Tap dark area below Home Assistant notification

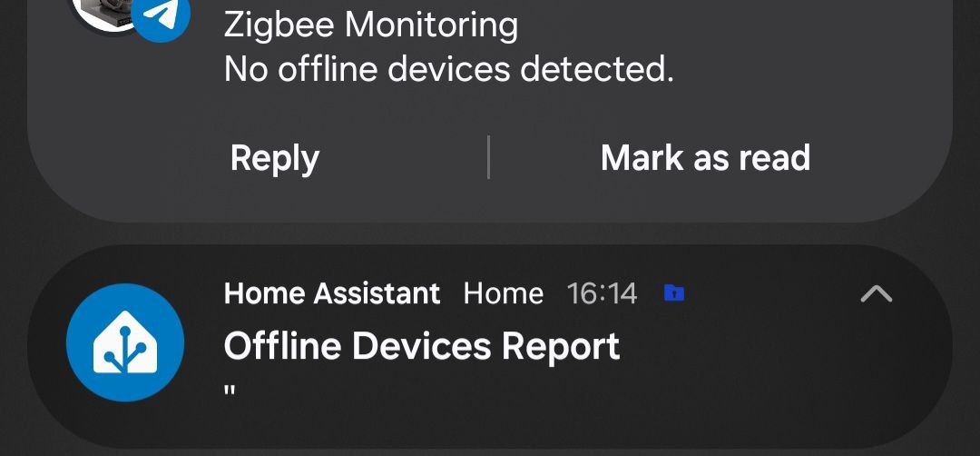490,451
